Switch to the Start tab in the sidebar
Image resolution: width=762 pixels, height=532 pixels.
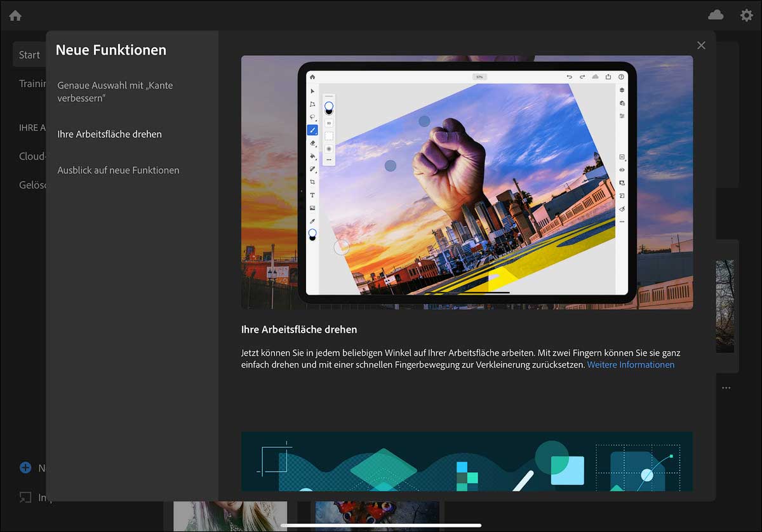(29, 55)
